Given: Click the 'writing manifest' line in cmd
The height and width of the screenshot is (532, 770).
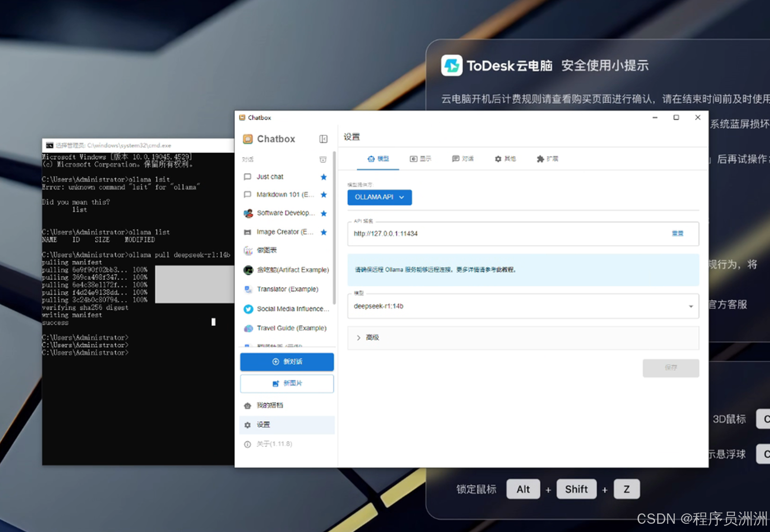Looking at the screenshot, I should point(72,315).
